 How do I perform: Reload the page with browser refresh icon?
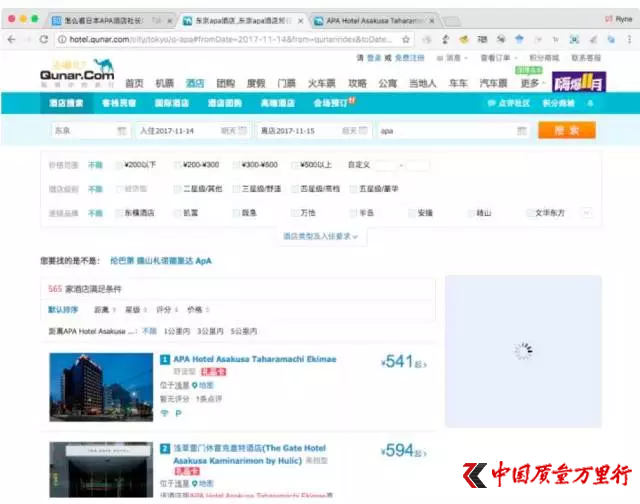44,39
